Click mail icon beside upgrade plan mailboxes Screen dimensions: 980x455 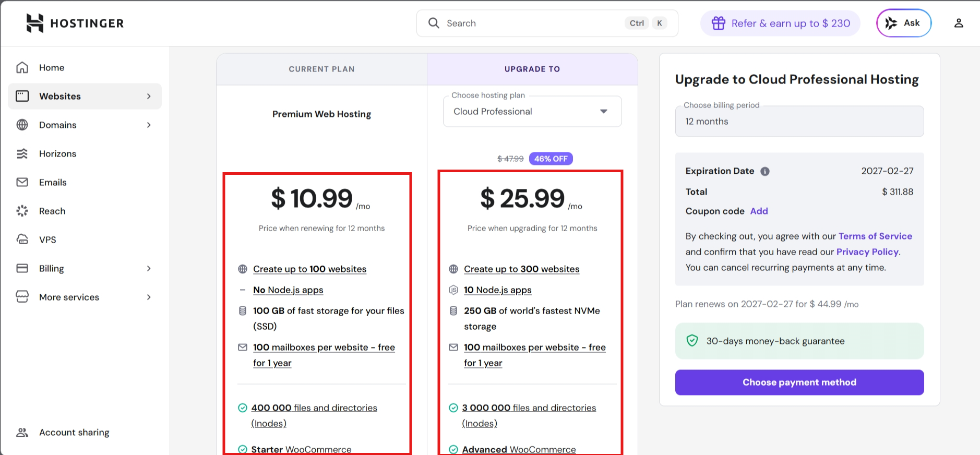pyautogui.click(x=453, y=348)
